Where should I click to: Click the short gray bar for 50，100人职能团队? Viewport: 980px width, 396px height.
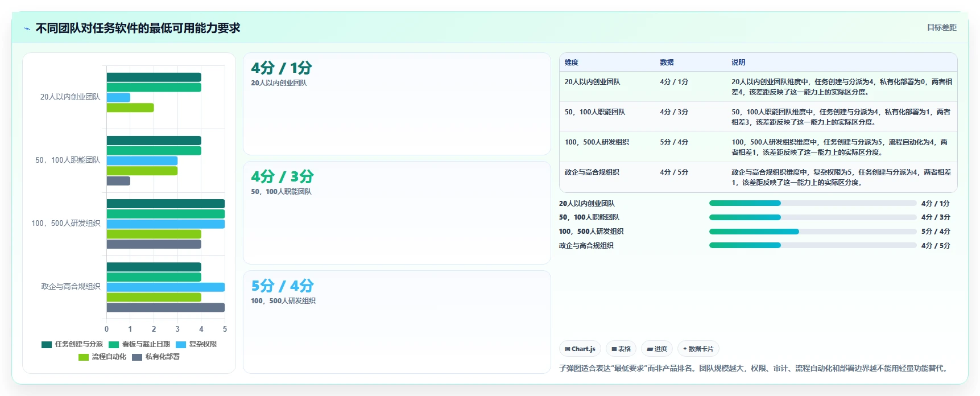[118, 181]
